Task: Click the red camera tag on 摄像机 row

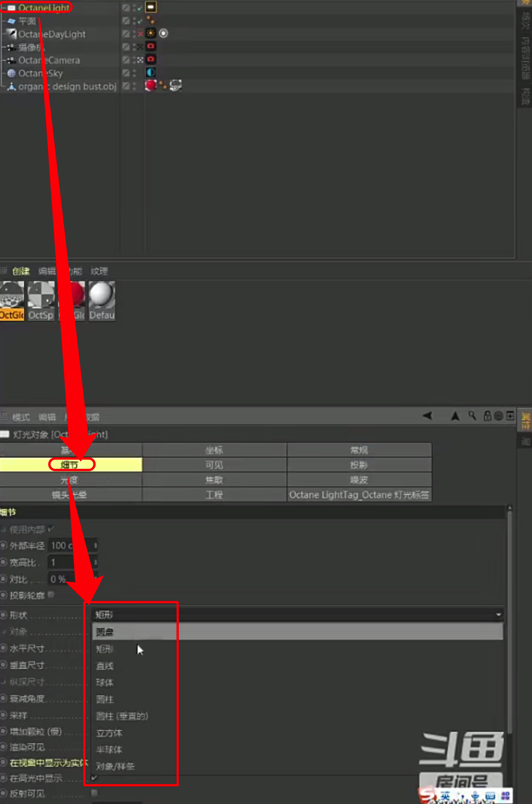Action: point(151,46)
